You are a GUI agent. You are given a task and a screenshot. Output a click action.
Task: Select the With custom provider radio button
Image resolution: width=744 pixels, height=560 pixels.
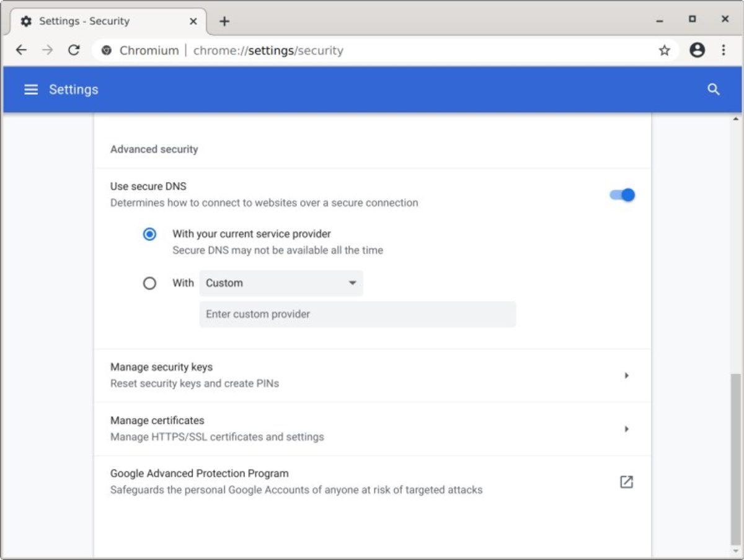coord(149,283)
